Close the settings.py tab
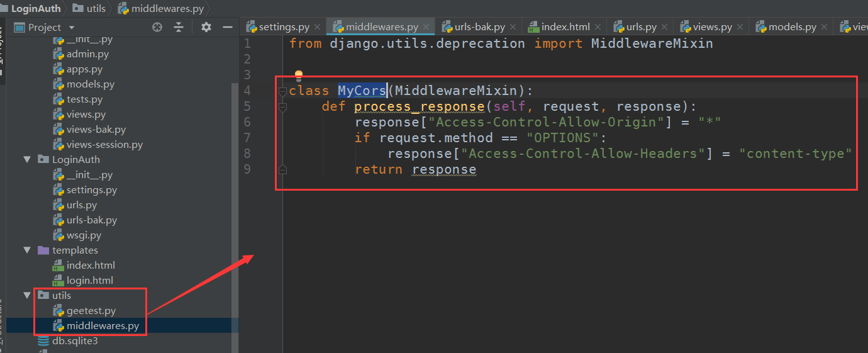This screenshot has width=868, height=353. (x=317, y=27)
